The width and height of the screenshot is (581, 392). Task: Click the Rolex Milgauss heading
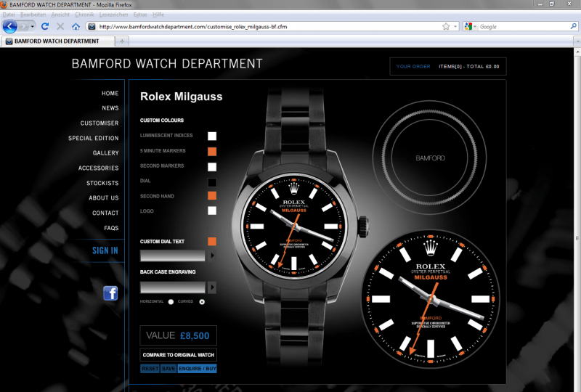point(181,97)
